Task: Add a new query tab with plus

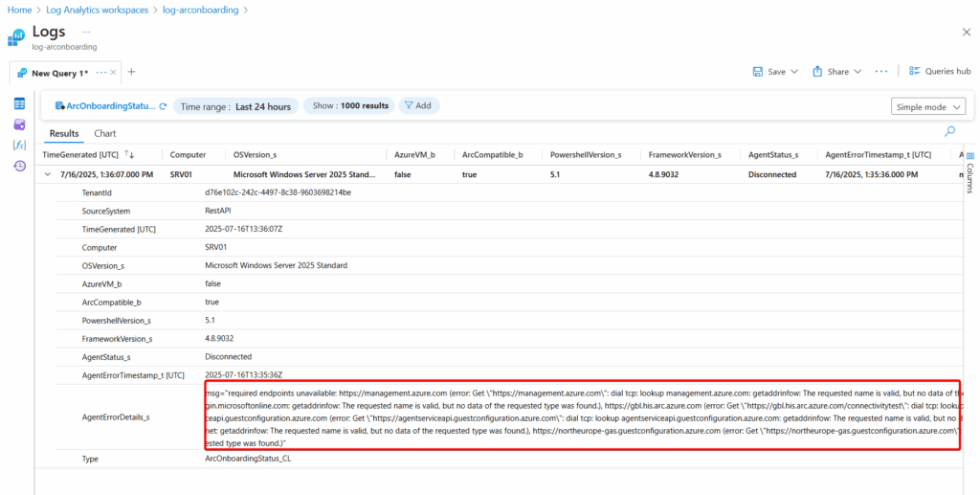Action: (132, 72)
